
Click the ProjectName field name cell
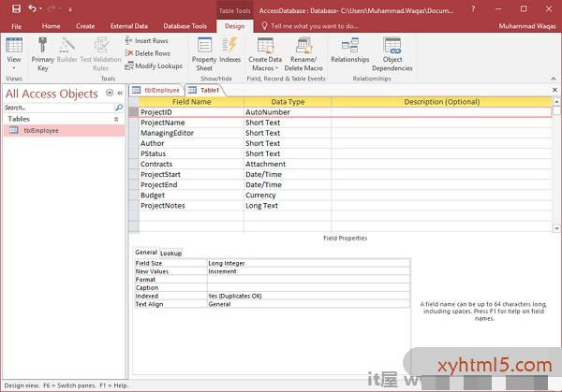[x=191, y=123]
